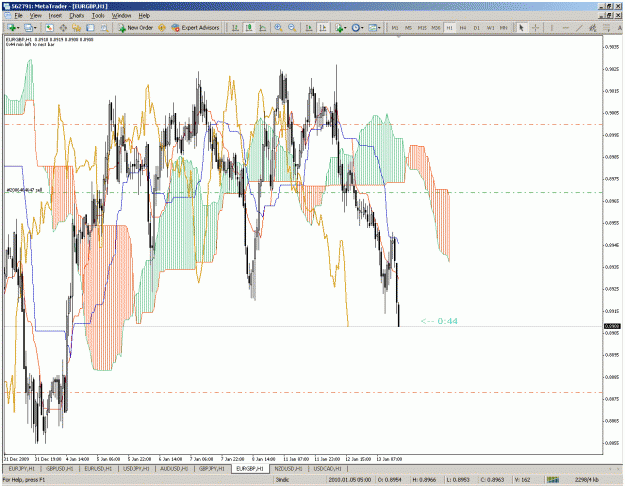Switch to the EURJPY,H1 chart tab
The height and width of the screenshot is (486, 625).
(22, 468)
